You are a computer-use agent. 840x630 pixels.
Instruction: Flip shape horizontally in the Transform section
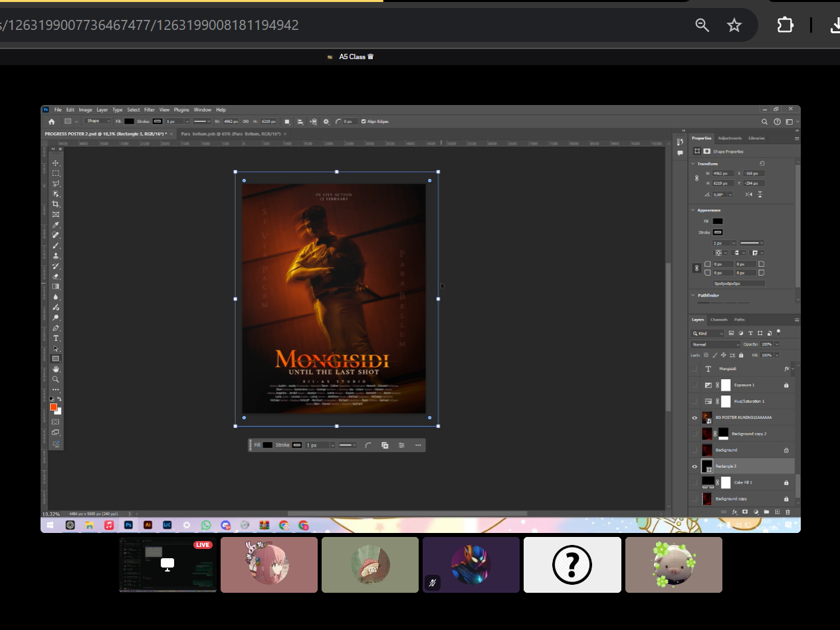749,194
